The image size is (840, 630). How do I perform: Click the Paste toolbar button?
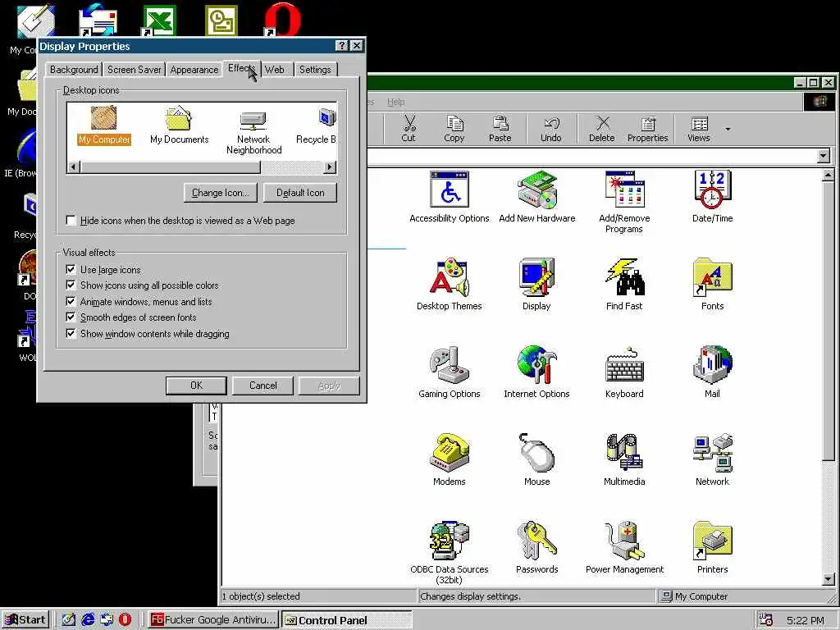click(x=500, y=129)
